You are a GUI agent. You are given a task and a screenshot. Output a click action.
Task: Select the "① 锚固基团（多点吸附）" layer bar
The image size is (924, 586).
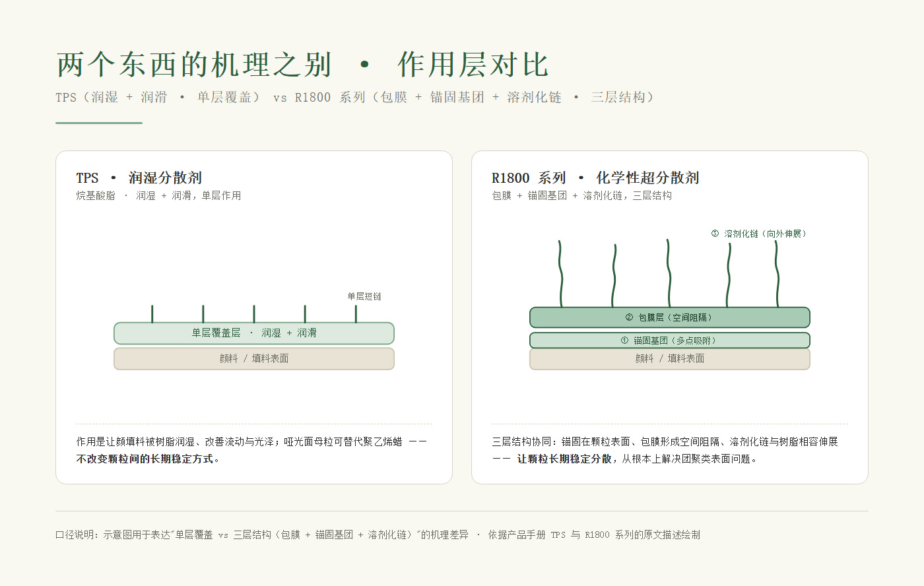pos(670,341)
